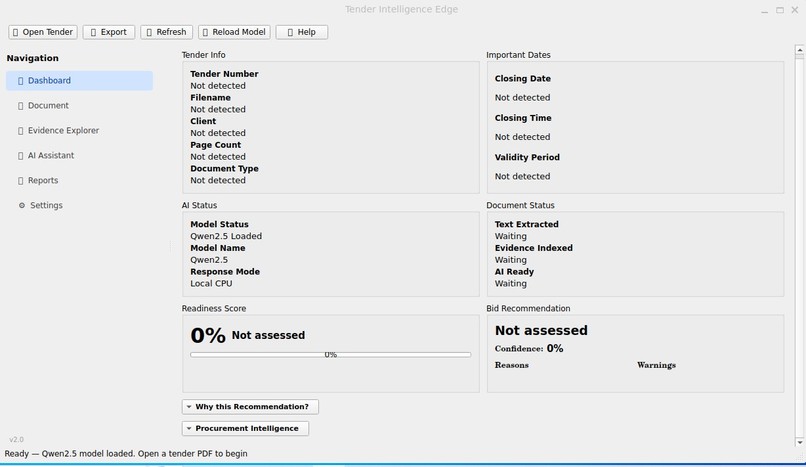Click the Filename label

click(x=210, y=98)
